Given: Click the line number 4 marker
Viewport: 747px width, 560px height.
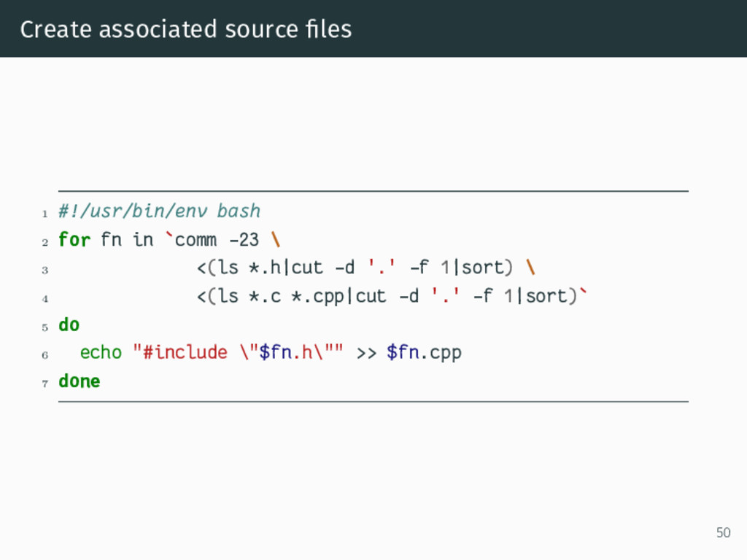Looking at the screenshot, I should 44,299.
